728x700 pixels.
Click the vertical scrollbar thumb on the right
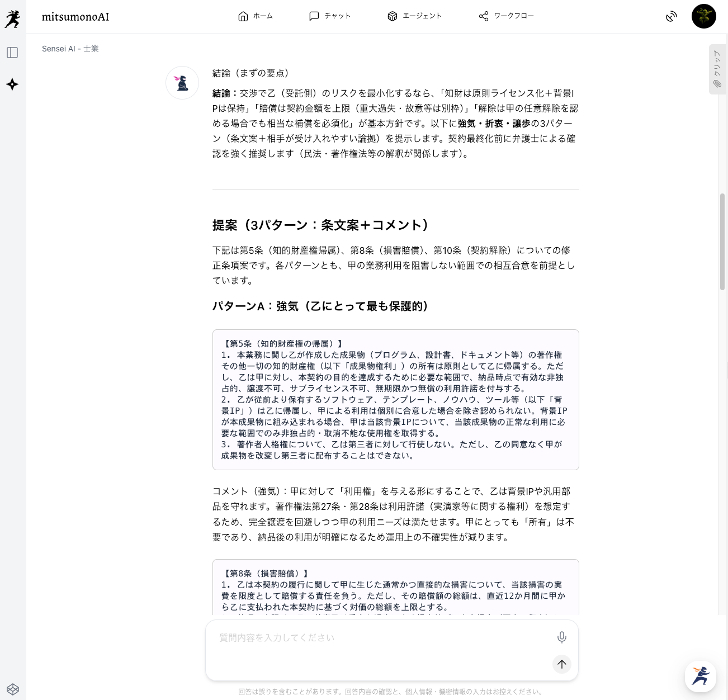tap(722, 240)
